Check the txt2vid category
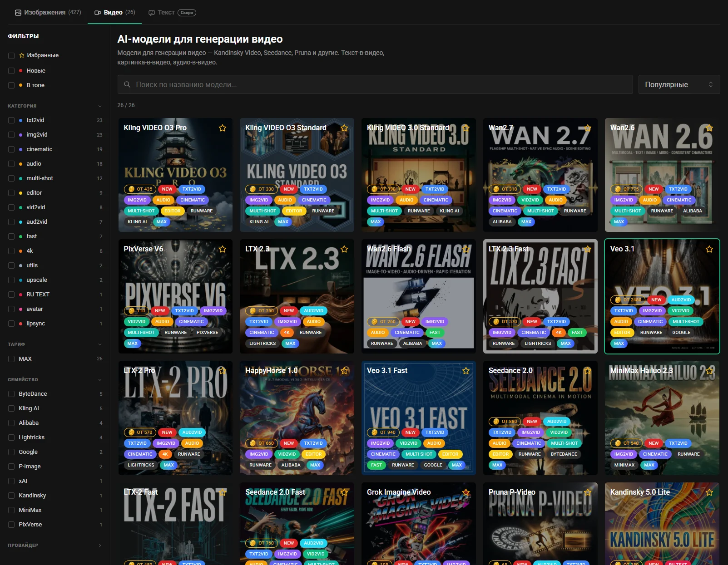728x565 pixels. [11, 120]
